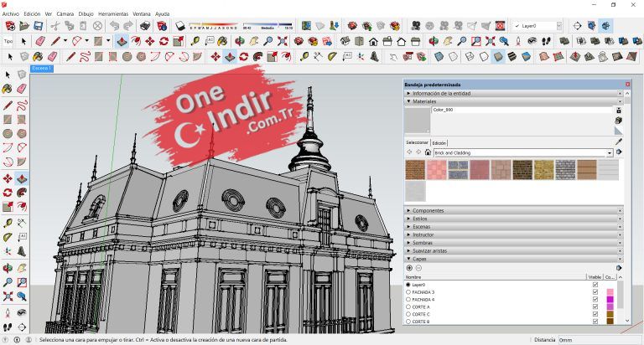Screen dimensions: 644x345
Task: Select Wireframe face style icon
Action: click(470, 56)
